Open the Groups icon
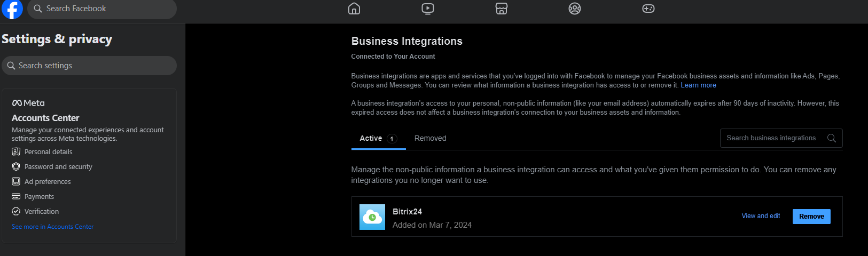Screen dimensions: 868x256 tap(575, 9)
